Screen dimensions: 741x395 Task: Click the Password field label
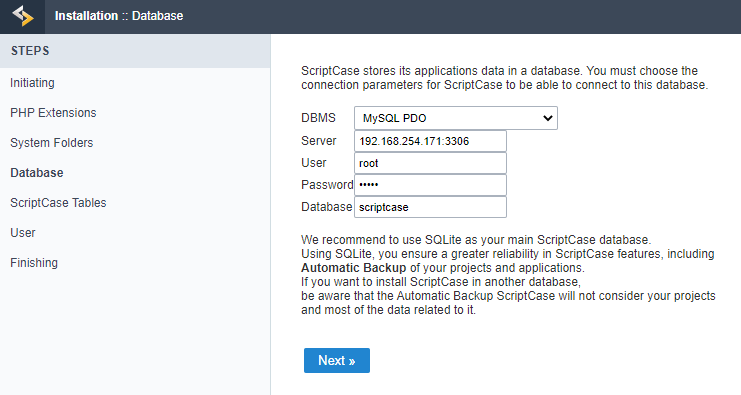327,185
